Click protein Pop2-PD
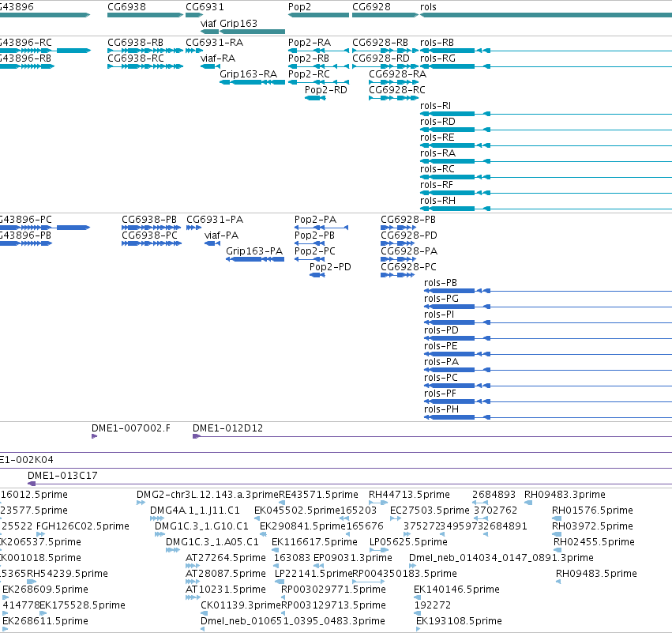The image size is (672, 633). [x=330, y=267]
